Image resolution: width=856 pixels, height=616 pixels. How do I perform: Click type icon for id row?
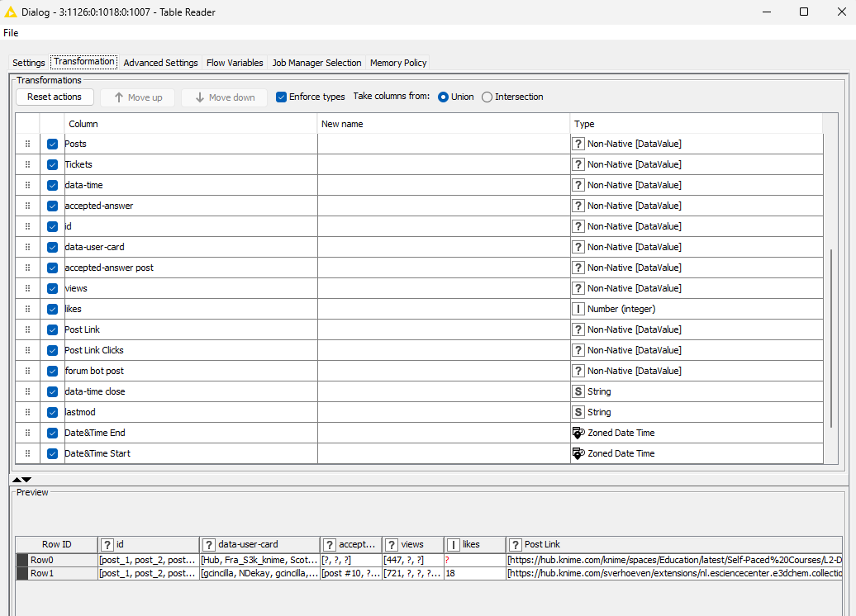(x=578, y=226)
